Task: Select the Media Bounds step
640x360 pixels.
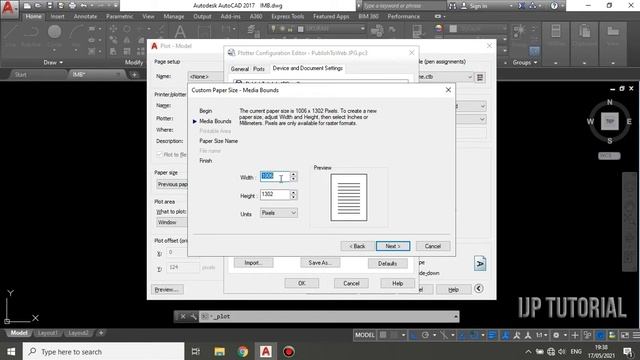Action: point(215,121)
